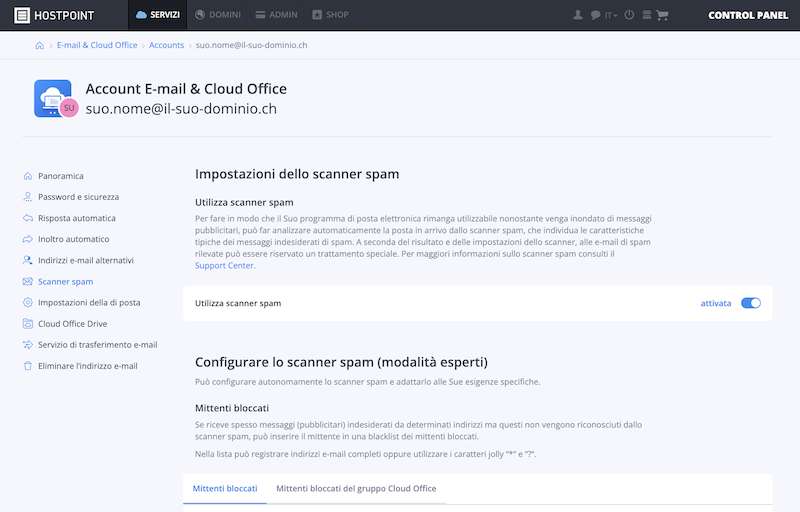Open the SERVIZI menu
The image size is (800, 512).
pyautogui.click(x=158, y=15)
